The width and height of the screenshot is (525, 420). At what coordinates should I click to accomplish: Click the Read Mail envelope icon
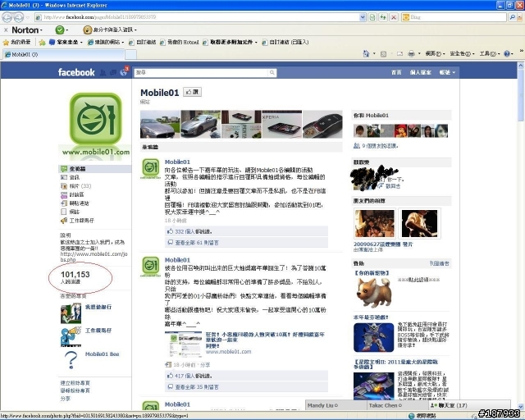pyautogui.click(x=399, y=53)
